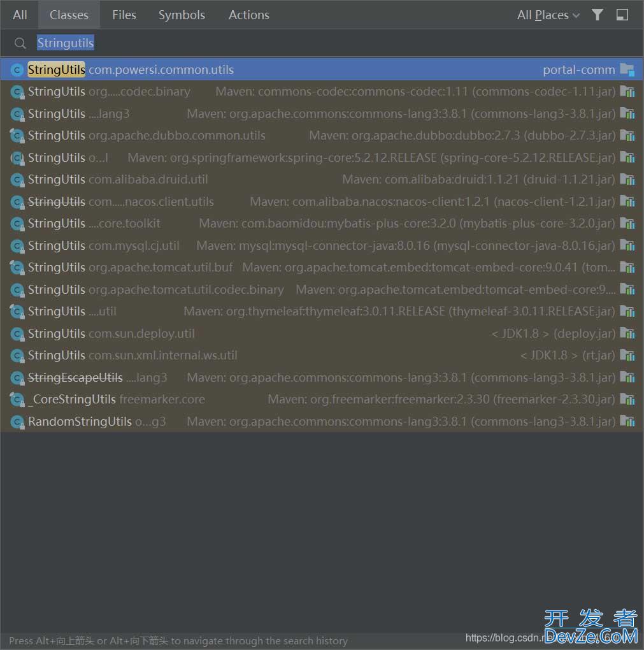Click library icon beside nacos-client-1.2.1.jar

point(627,201)
